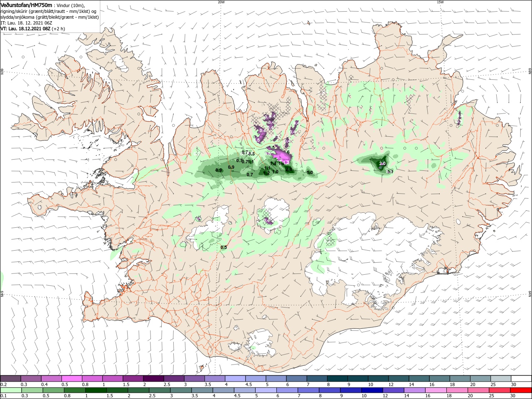Viewport: 532px width, 399px height.
Task: Pick the dark teal snow swatch between 8 and 9
Action: pos(337,379)
